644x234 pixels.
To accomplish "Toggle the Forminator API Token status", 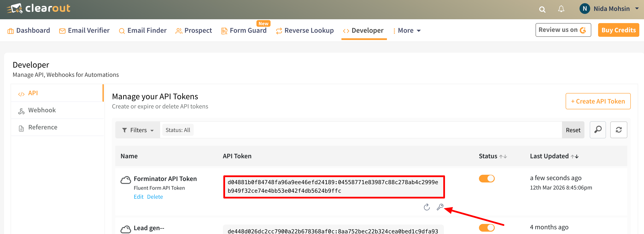I will pos(486,178).
